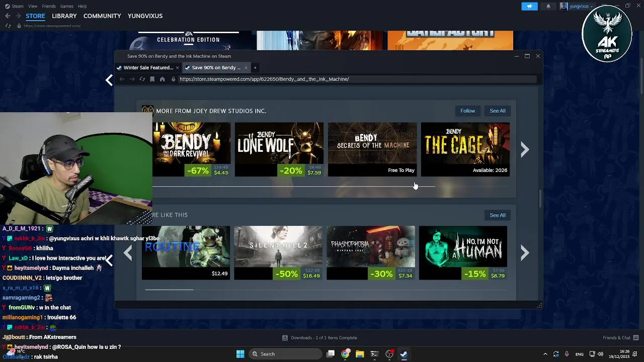Open Steam notifications bell

tap(548, 6)
